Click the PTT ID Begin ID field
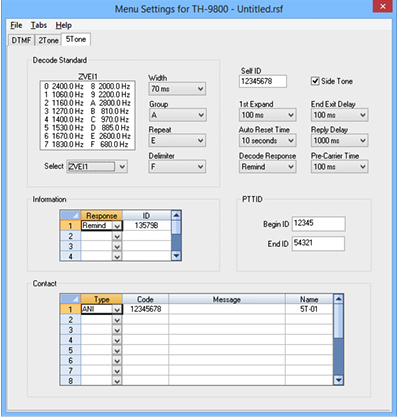 pos(318,224)
